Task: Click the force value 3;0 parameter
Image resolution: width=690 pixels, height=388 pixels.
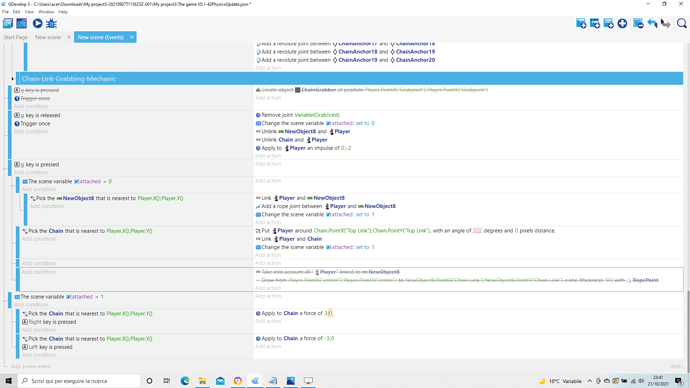Action: pyautogui.click(x=328, y=313)
